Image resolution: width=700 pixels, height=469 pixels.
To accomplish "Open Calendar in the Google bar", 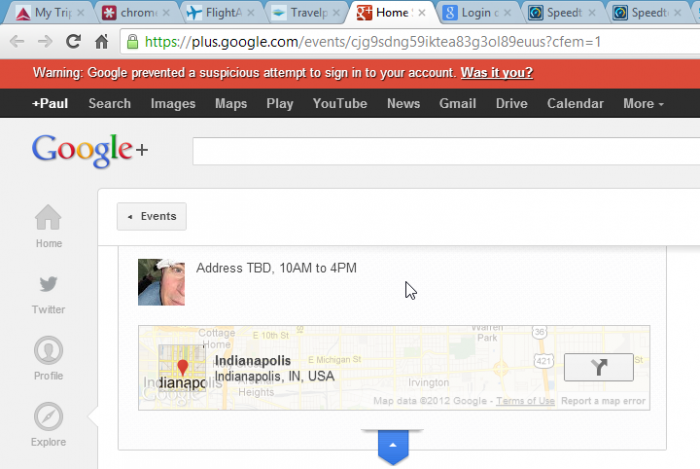I will click(575, 104).
